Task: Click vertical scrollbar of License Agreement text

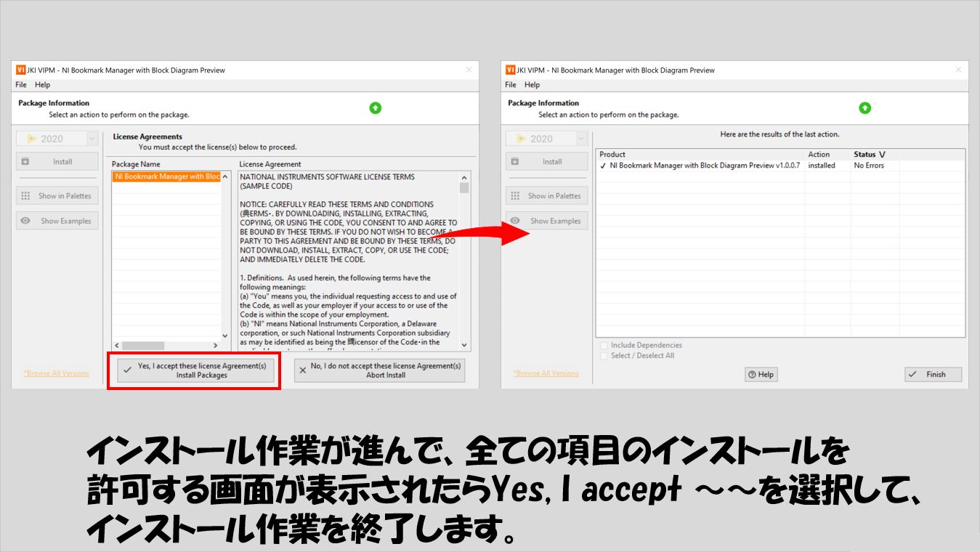Action: [465, 261]
